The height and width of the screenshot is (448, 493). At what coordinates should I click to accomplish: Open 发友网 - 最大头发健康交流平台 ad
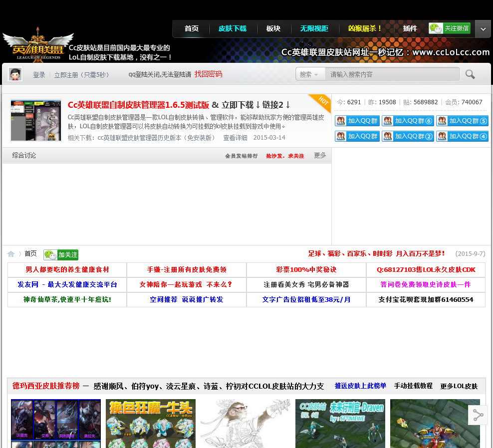[x=67, y=284]
